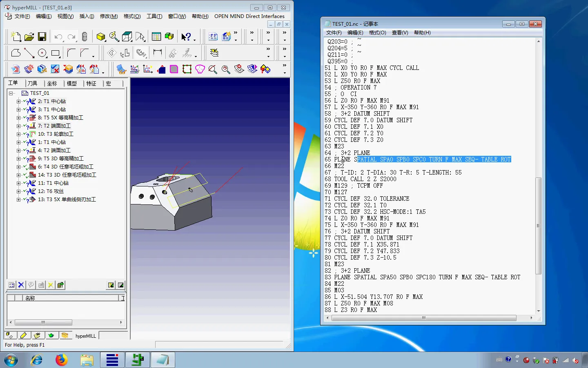588x368 pixels.
Task: Expand job 8: T5 5X 等高精加工
Action: (x=18, y=118)
